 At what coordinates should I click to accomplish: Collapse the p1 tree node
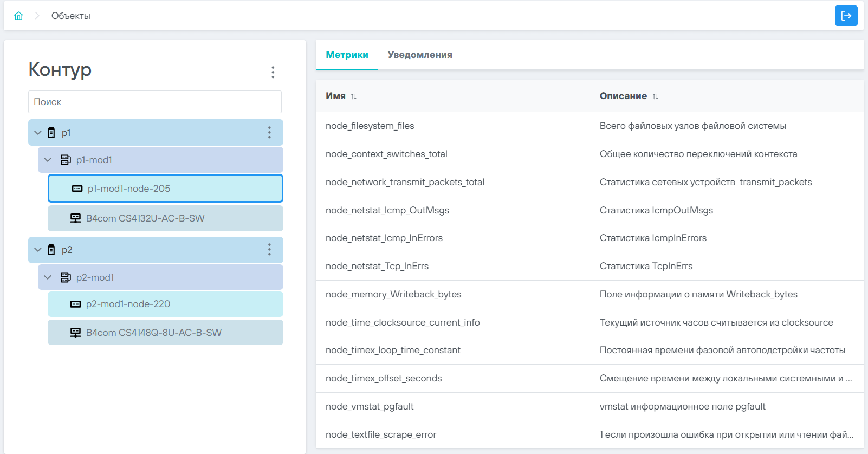click(x=38, y=133)
